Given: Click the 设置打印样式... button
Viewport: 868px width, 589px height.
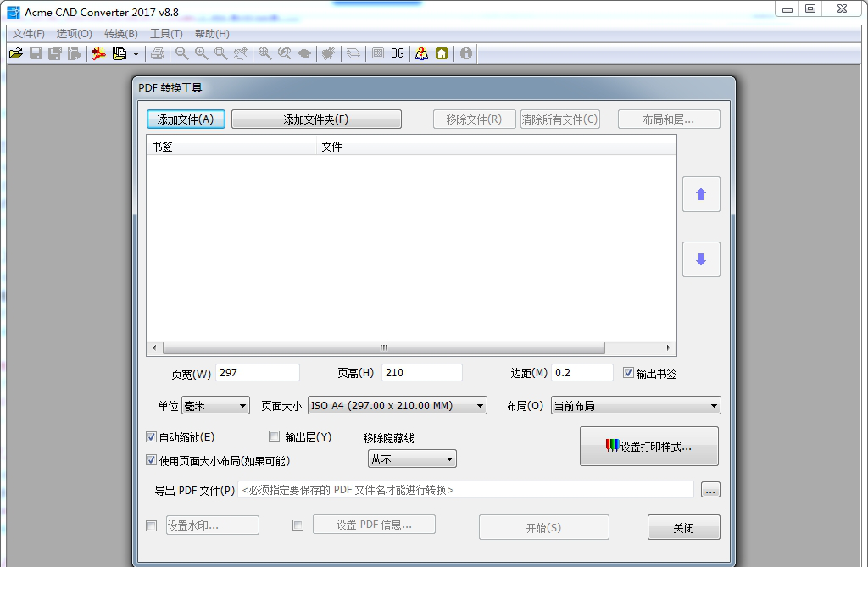Looking at the screenshot, I should coord(648,446).
